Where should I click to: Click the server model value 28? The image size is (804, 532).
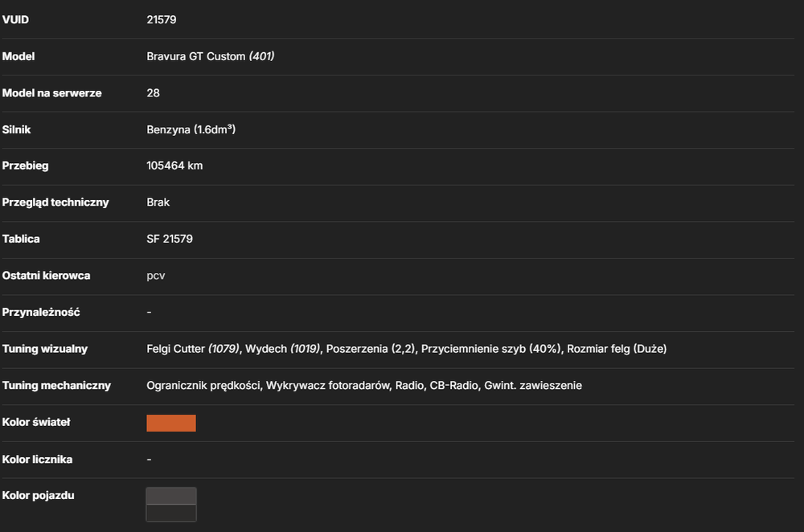[x=153, y=92]
